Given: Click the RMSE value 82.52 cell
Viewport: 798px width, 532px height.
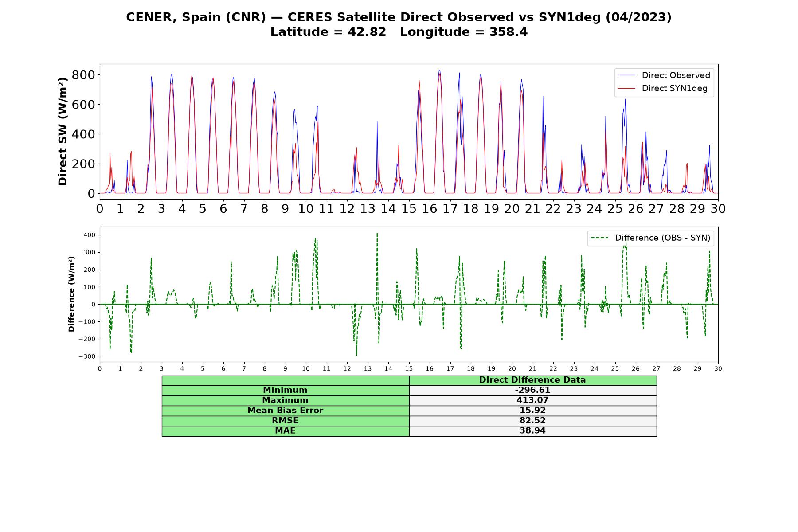Looking at the screenshot, I should tap(533, 421).
